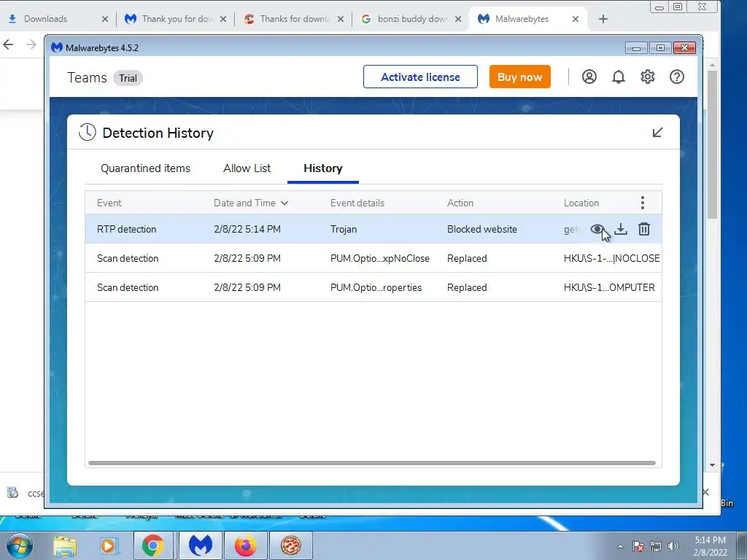
Task: Click the Show desktop strip at the taskbar end
Action: [742, 545]
